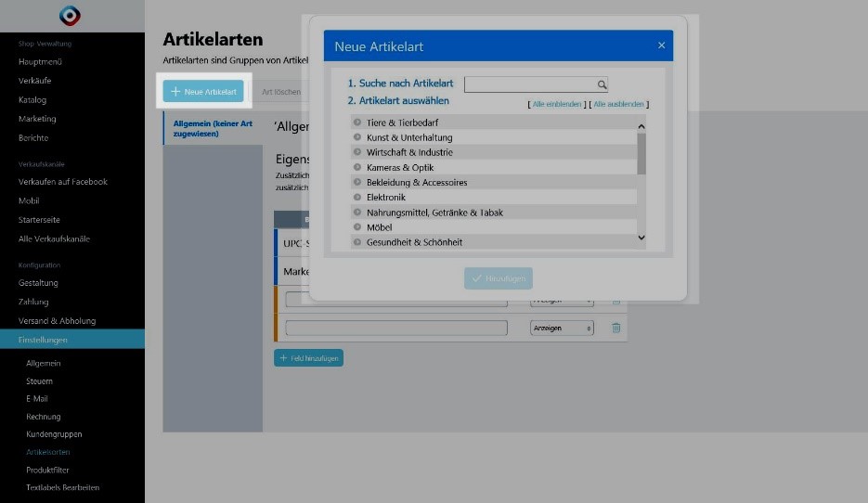868x503 pixels.
Task: Click Alle einblenden link
Action: (557, 105)
